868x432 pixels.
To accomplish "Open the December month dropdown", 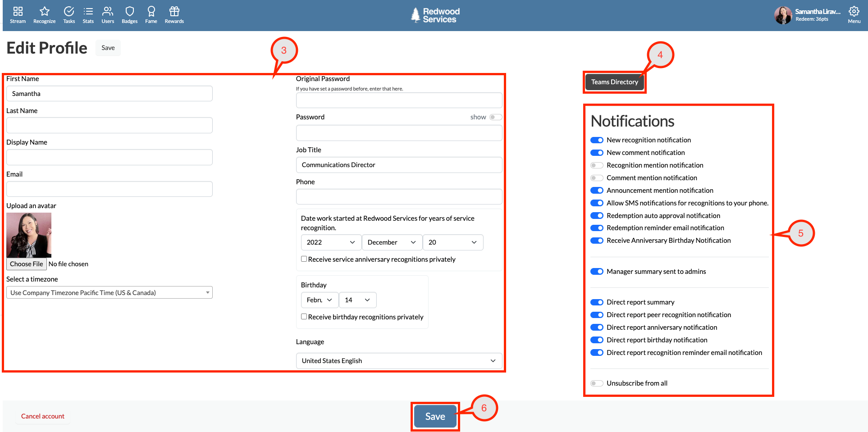I will pos(392,242).
